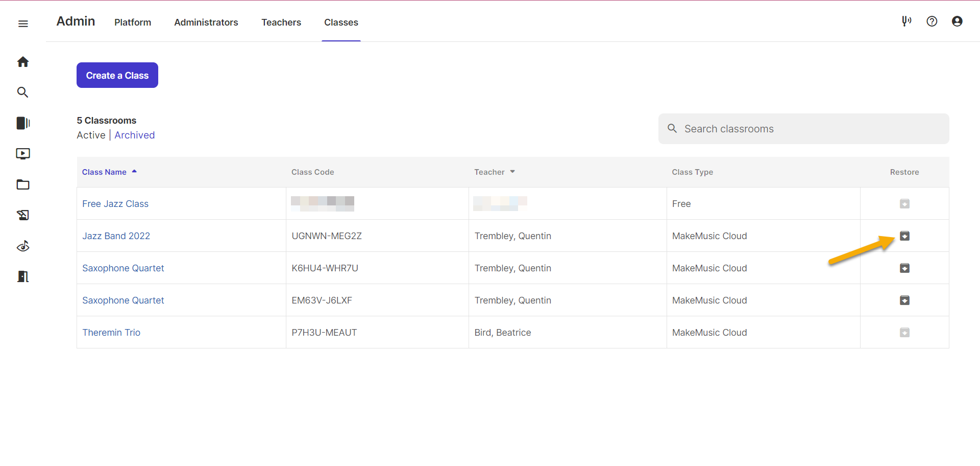The width and height of the screenshot is (980, 466).
Task: Click the Teacher column header label
Action: point(489,172)
